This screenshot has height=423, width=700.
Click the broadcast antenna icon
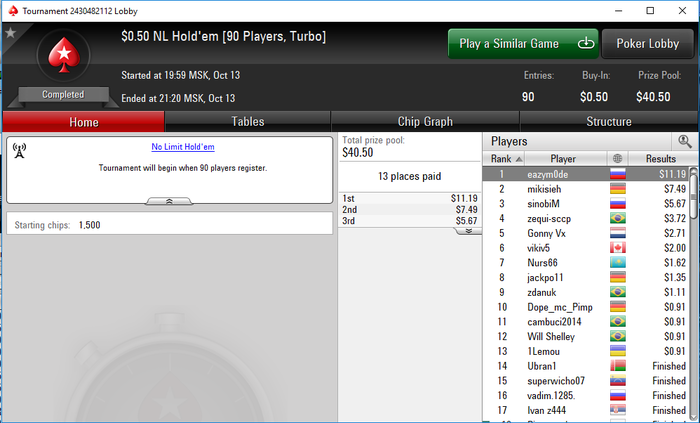pyautogui.click(x=19, y=151)
